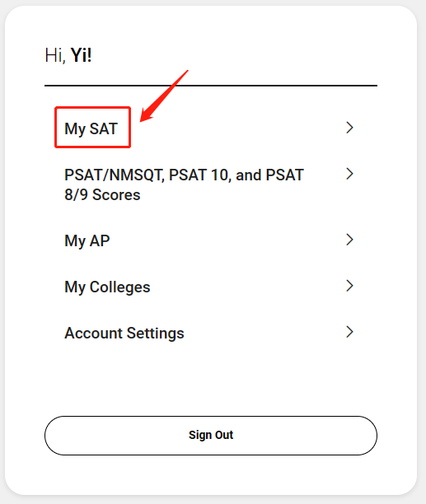Screen dimensions: 426x504
Task: Select the My AP entry
Action: (x=87, y=240)
